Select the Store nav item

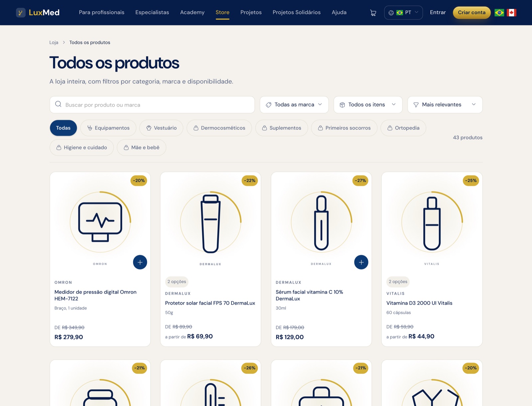(x=222, y=12)
